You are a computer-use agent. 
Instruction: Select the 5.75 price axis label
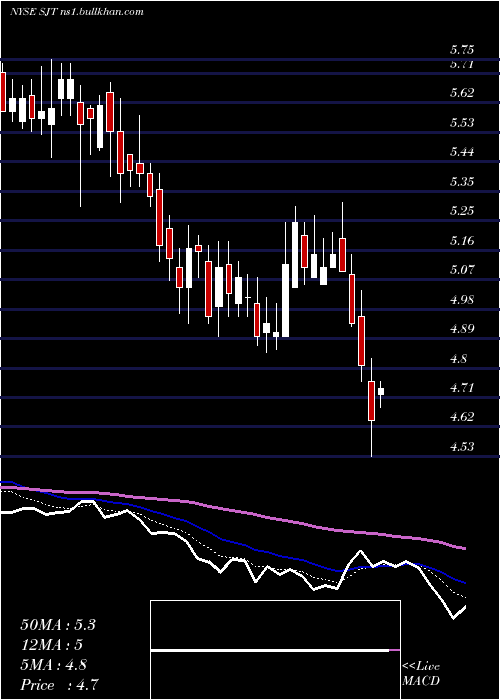click(x=462, y=50)
